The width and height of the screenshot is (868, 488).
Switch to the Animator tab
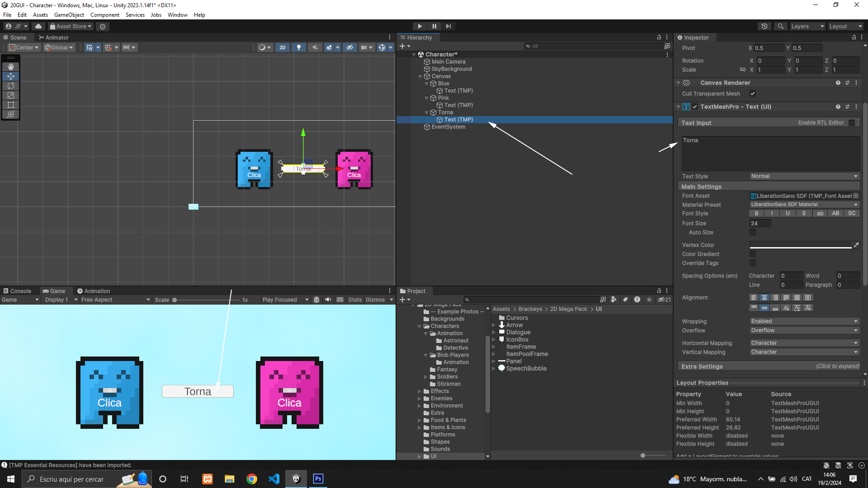54,38
